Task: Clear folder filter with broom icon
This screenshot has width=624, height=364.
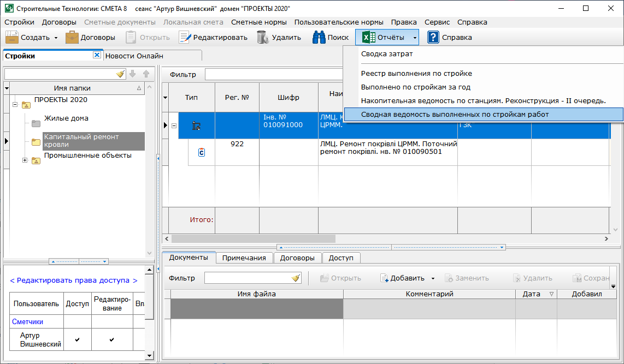Action: click(x=120, y=74)
